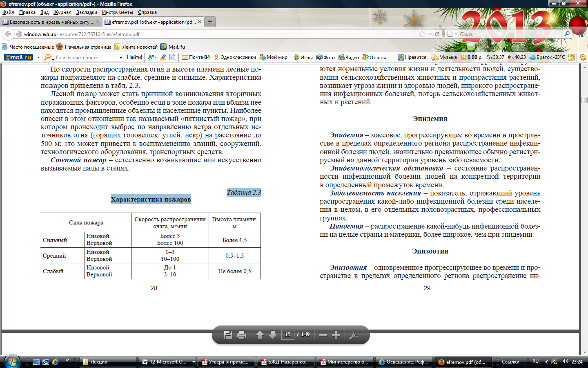Open the URL history dropdown arrow
Image resolution: width=588 pixels, height=368 pixels.
pyautogui.click(x=430, y=34)
